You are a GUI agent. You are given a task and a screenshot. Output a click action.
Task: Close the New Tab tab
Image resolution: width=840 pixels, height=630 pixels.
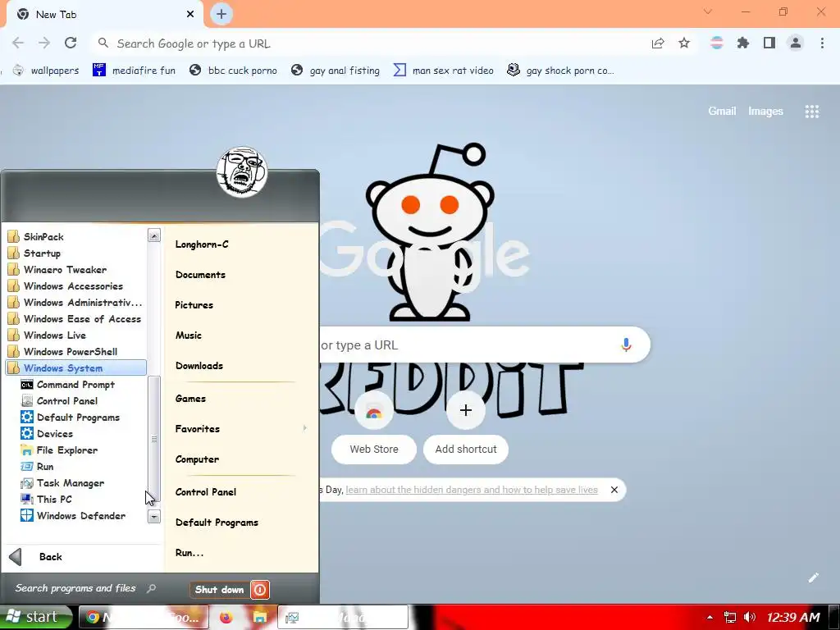(x=190, y=14)
